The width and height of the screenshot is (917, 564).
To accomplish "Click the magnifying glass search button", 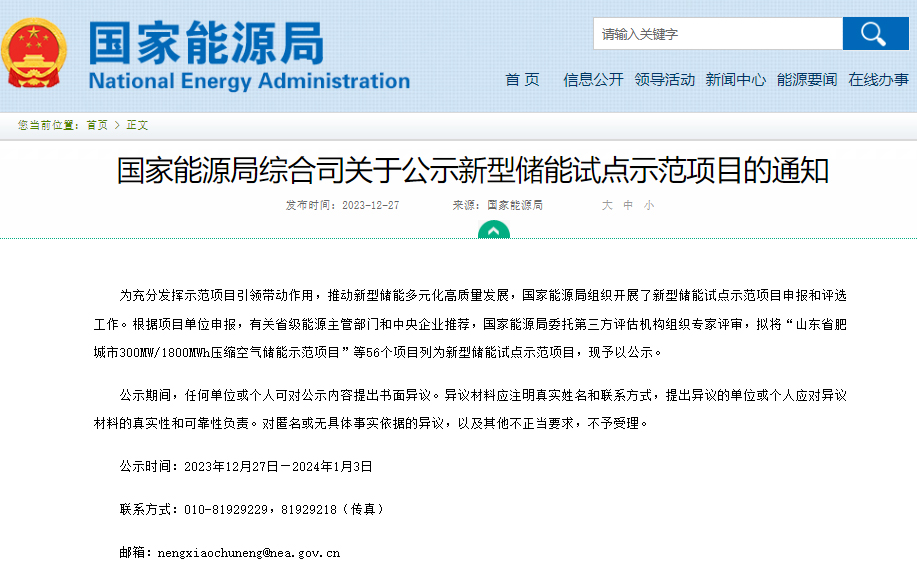I will pyautogui.click(x=875, y=34).
